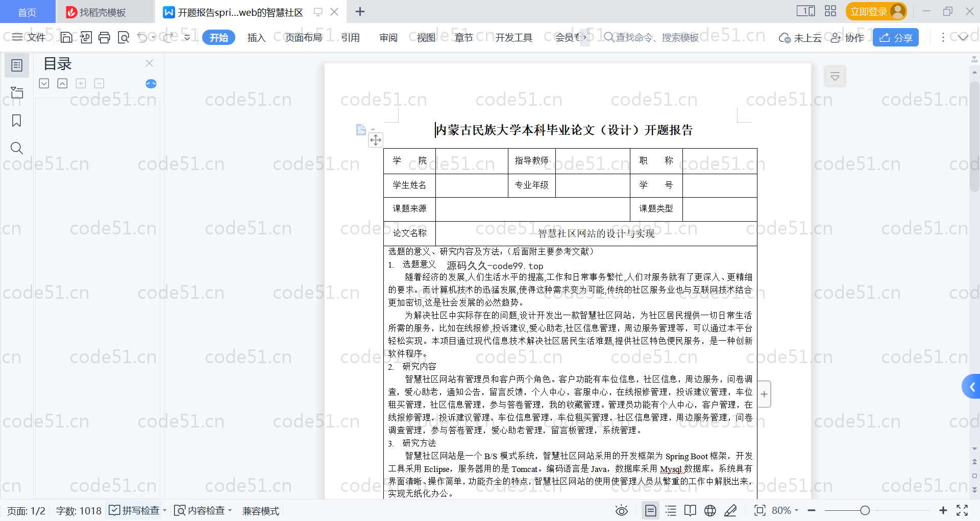This screenshot has width=980, height=521.
Task: Click the smart TOC robot icon
Action: click(x=151, y=83)
